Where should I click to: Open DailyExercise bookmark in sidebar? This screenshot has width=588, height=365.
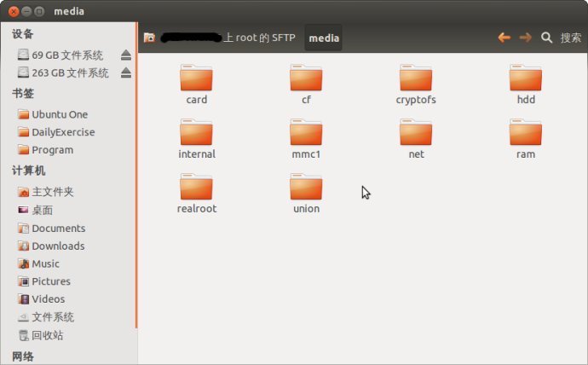click(x=63, y=132)
